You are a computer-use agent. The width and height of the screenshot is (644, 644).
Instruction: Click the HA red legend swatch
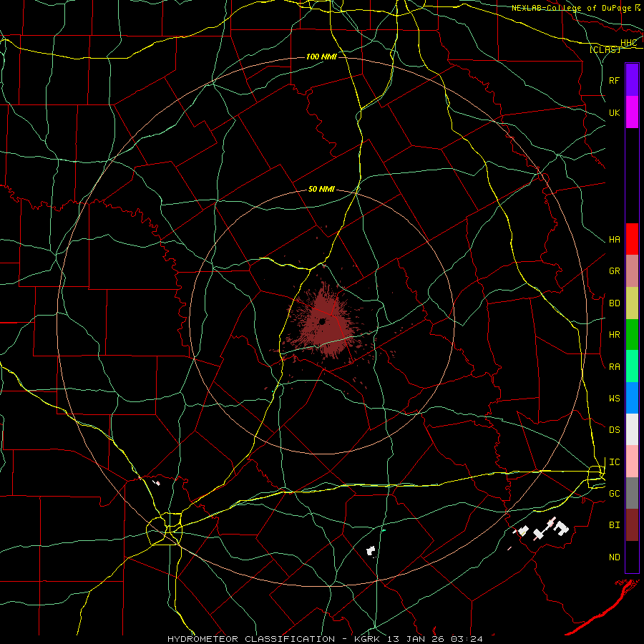(632, 239)
